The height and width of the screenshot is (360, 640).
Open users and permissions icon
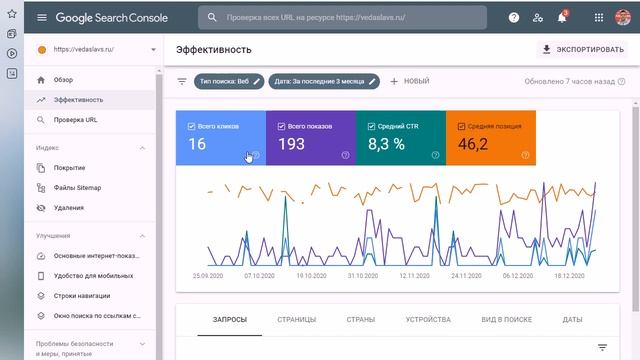538,18
